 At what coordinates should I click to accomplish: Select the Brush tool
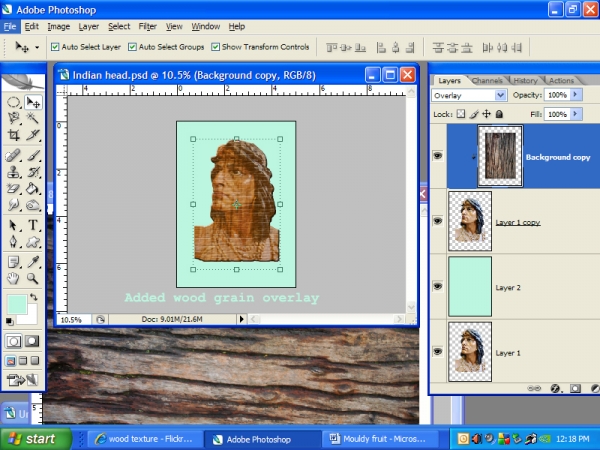point(33,155)
